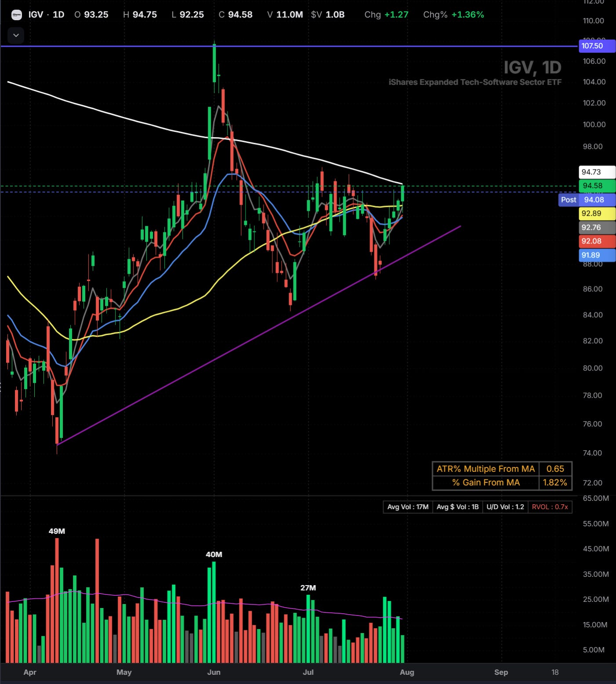The image size is (616, 684).
Task: Click the volume value 11.0M
Action: (290, 14)
